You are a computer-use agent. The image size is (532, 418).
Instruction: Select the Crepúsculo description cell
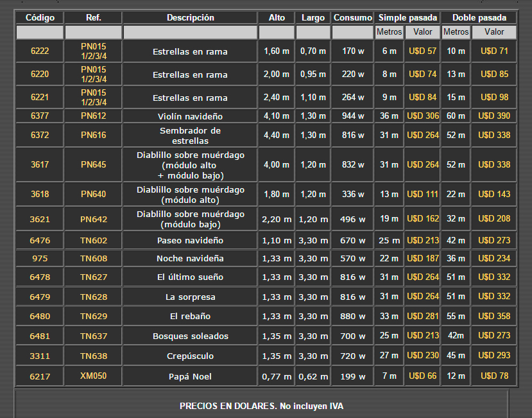(191, 356)
